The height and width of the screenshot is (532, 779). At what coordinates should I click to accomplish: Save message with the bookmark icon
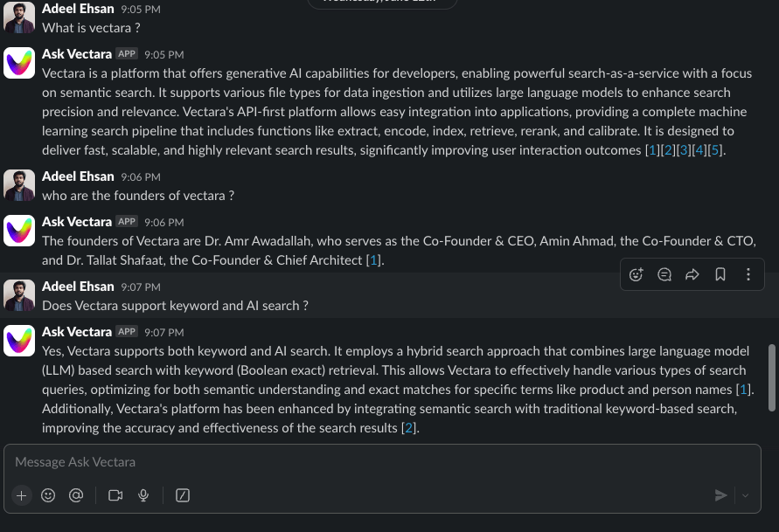pyautogui.click(x=720, y=274)
